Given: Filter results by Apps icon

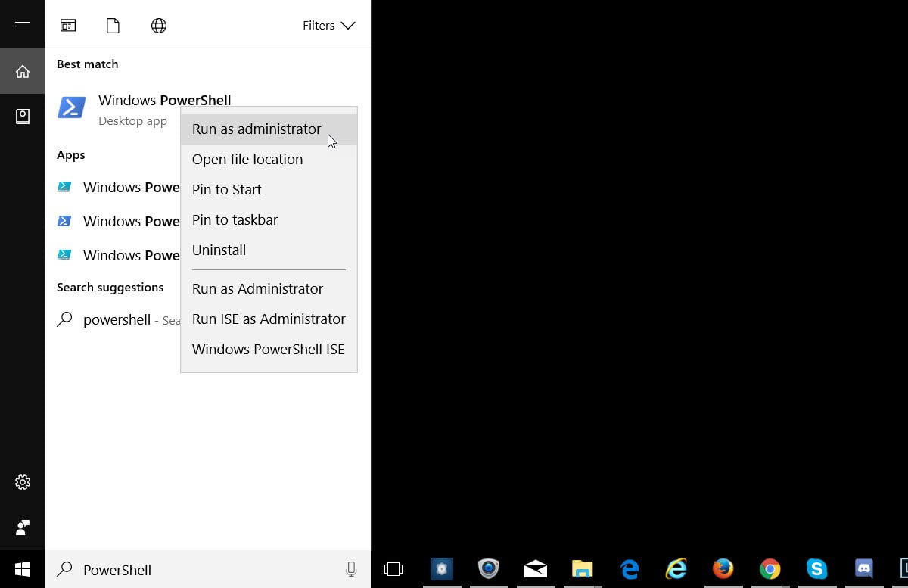Looking at the screenshot, I should click(x=68, y=26).
